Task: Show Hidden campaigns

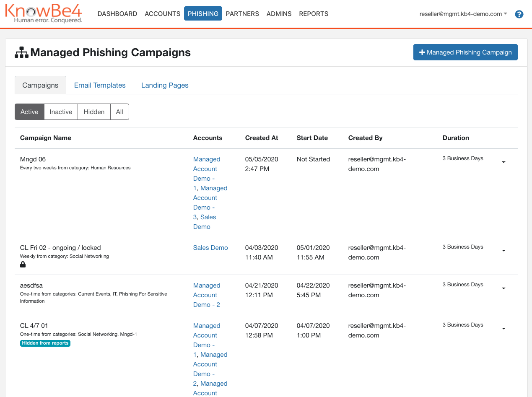Action: (93, 112)
